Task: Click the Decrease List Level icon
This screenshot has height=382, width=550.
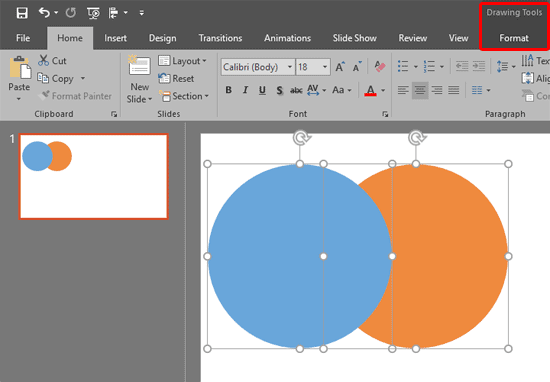Action: (x=462, y=66)
